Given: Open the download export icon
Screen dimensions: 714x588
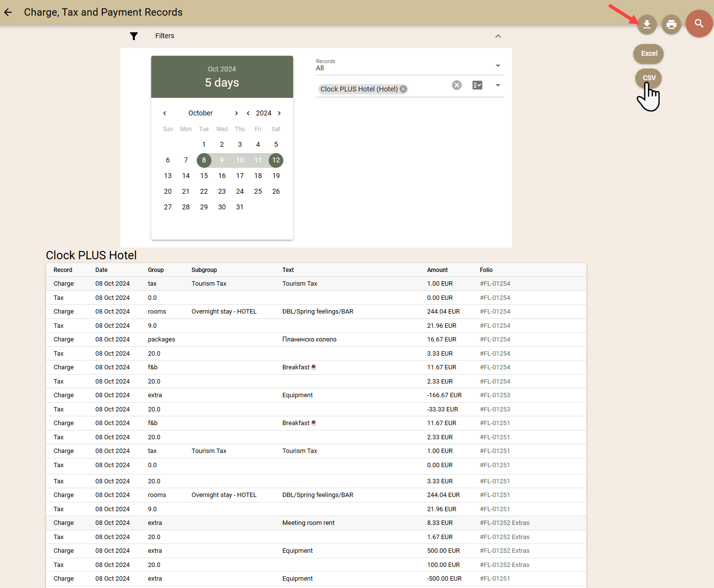Looking at the screenshot, I should click(x=647, y=24).
